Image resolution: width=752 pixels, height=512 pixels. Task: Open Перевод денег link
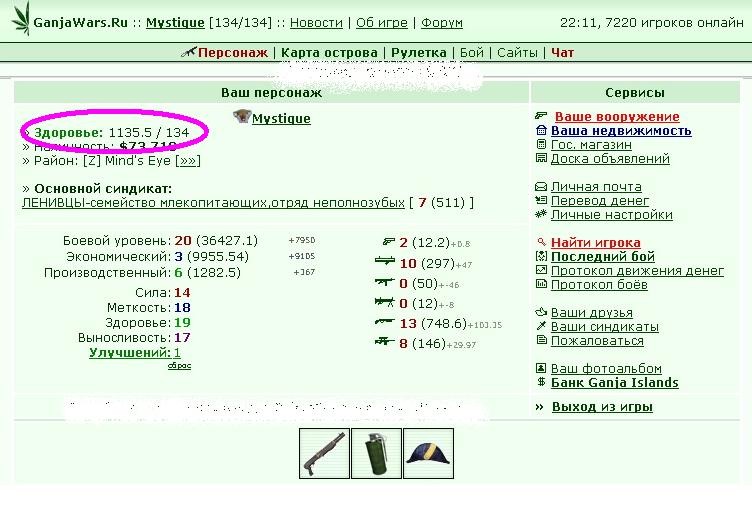pyautogui.click(x=599, y=200)
